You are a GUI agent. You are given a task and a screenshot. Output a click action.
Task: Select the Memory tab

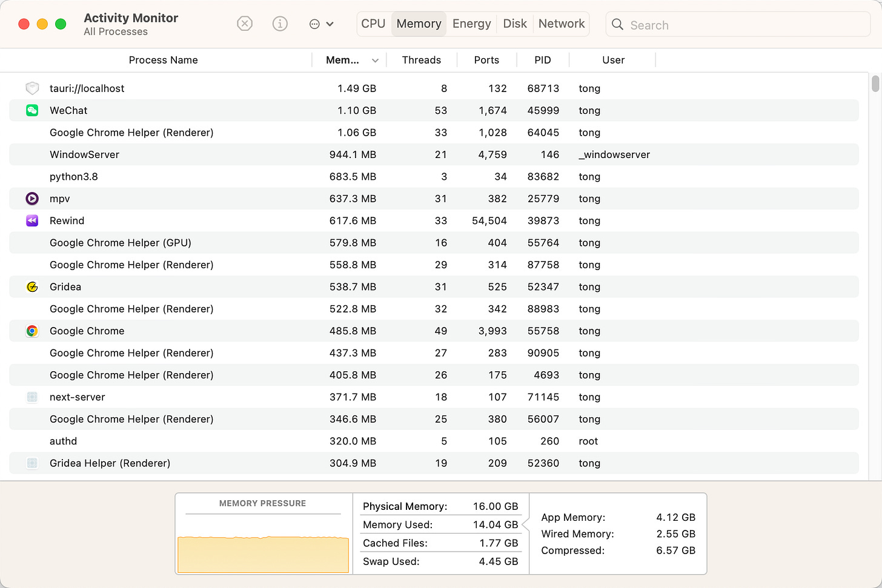419,24
